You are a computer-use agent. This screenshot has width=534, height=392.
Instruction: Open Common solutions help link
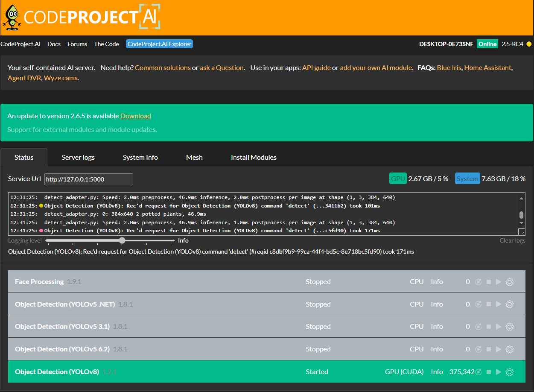pyautogui.click(x=163, y=67)
